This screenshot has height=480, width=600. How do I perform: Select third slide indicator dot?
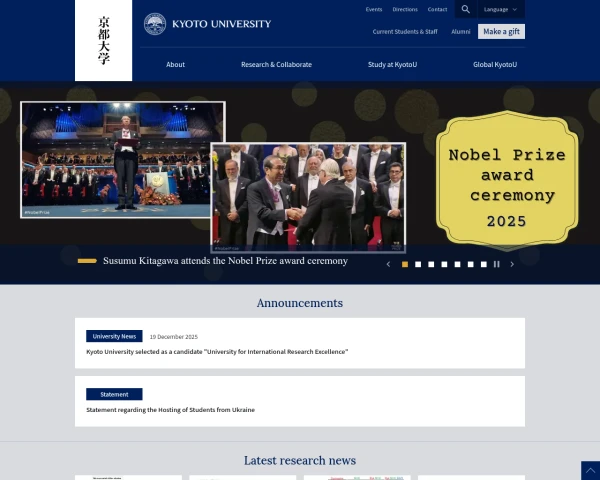[431, 264]
